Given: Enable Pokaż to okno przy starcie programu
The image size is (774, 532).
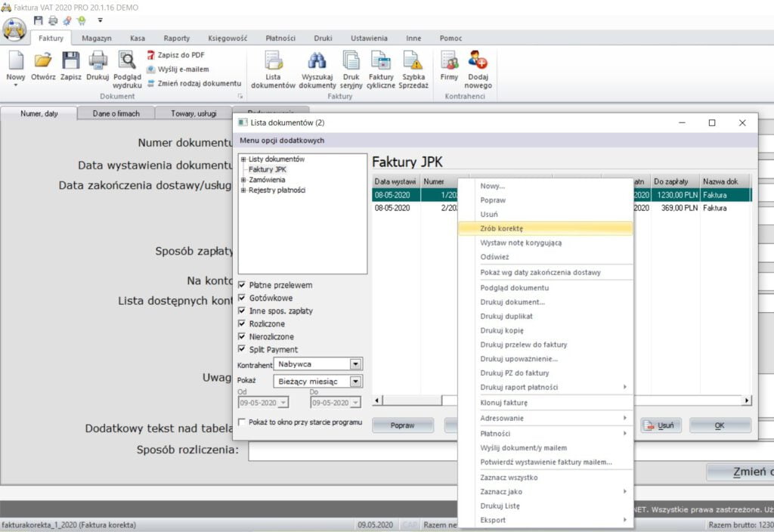Looking at the screenshot, I should tap(242, 422).
